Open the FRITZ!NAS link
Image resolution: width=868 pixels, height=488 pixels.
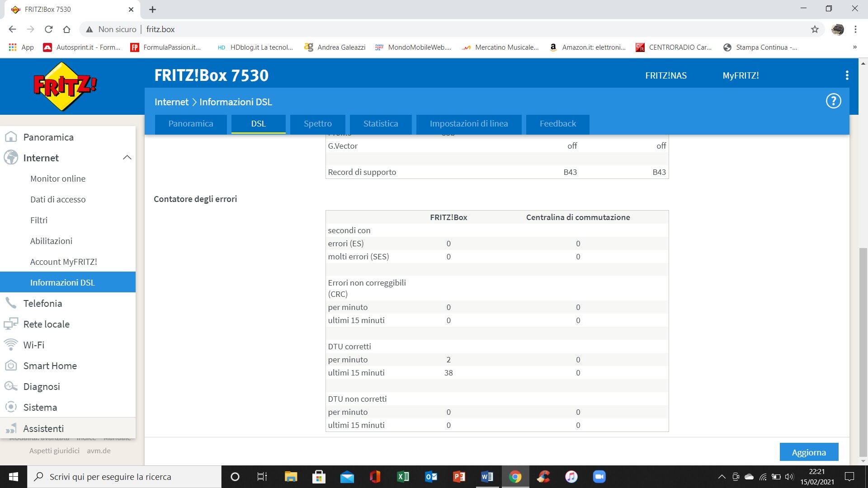666,75
